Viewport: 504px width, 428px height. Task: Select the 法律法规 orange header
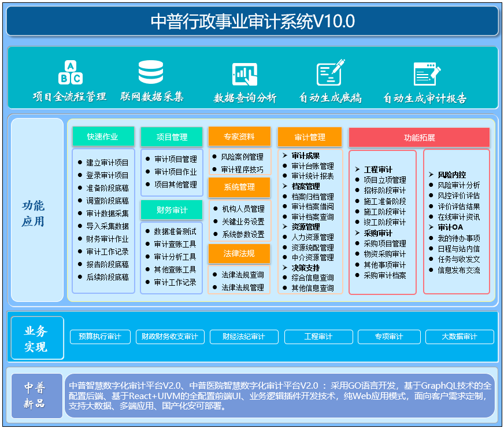pyautogui.click(x=239, y=253)
